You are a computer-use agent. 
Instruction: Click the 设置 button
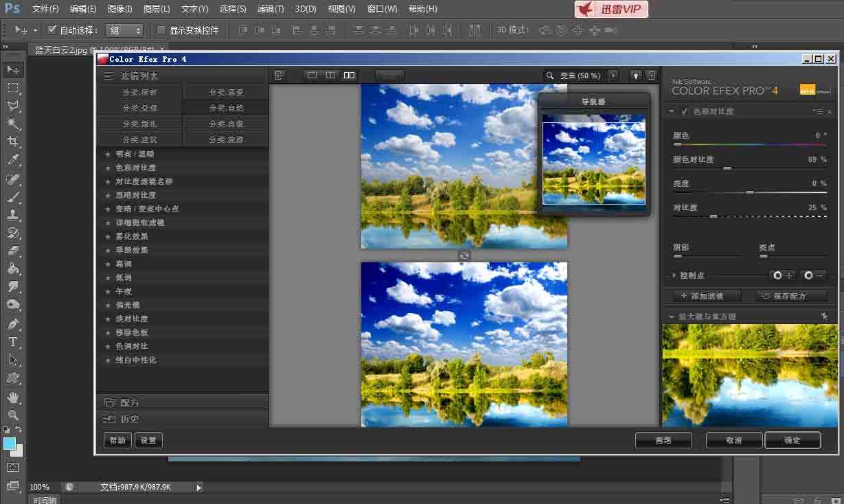click(x=148, y=440)
